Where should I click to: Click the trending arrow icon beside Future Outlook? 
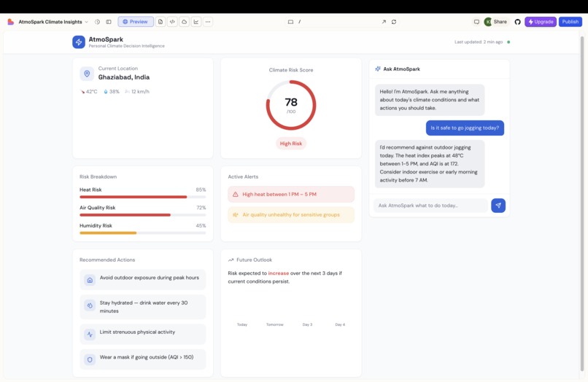(231, 260)
